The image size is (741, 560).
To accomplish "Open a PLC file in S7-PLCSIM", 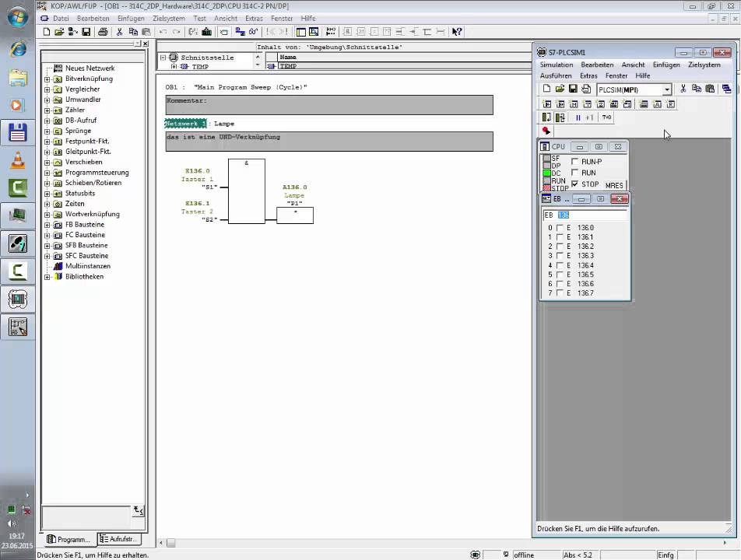I will click(x=560, y=89).
